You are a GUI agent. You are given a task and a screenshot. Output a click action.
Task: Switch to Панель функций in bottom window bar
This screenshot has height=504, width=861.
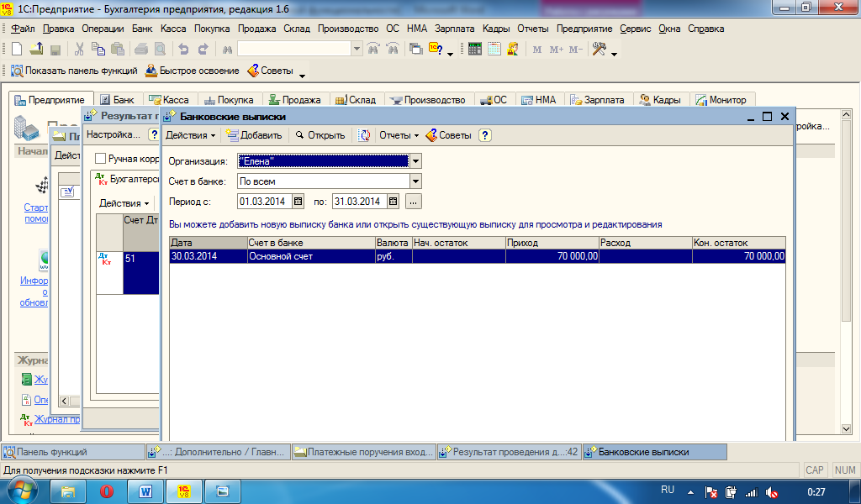[73, 453]
